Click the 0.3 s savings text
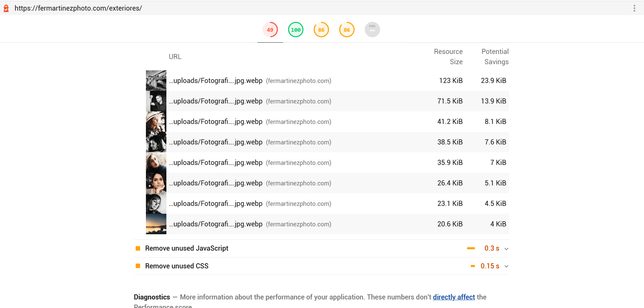644x308 pixels. (492, 248)
